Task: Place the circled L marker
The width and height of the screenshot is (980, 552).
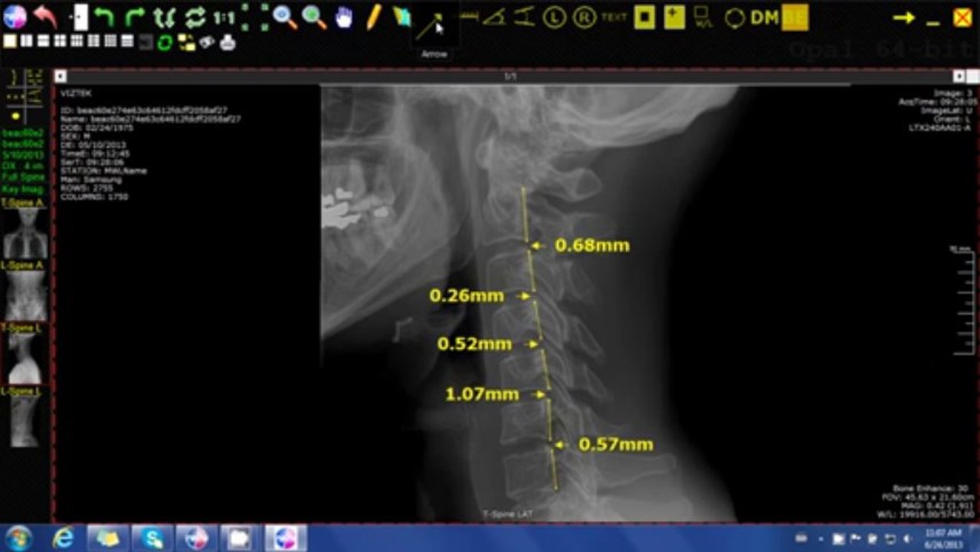Action: coord(555,16)
